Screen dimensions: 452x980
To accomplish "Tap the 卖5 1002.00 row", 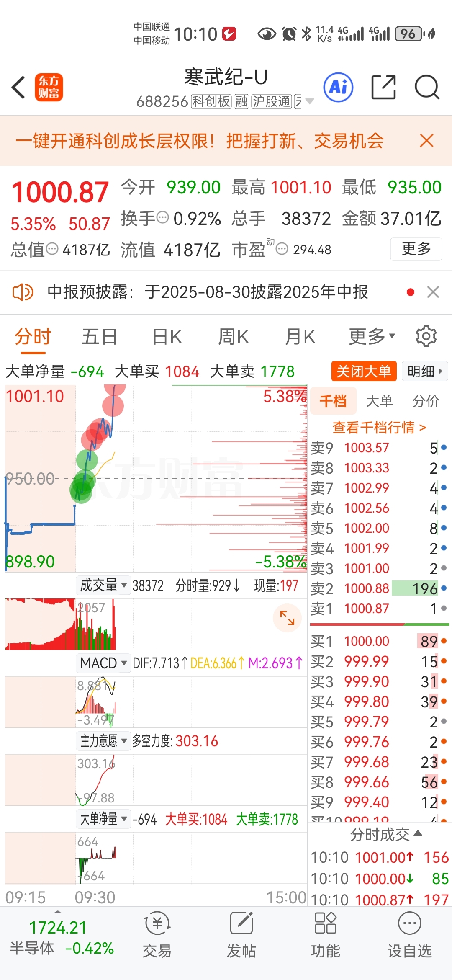I will point(379,528).
